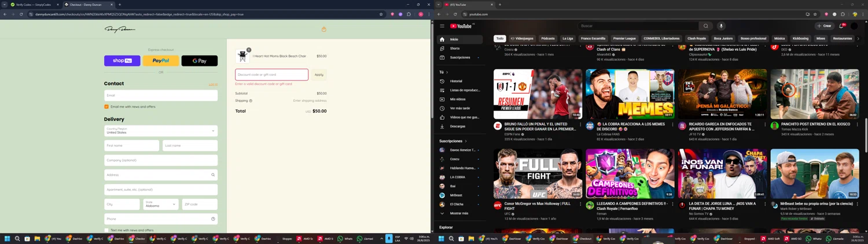Screen dimensions: 868x244
Task: Open the YouTube notifications bell
Action: [841, 26]
